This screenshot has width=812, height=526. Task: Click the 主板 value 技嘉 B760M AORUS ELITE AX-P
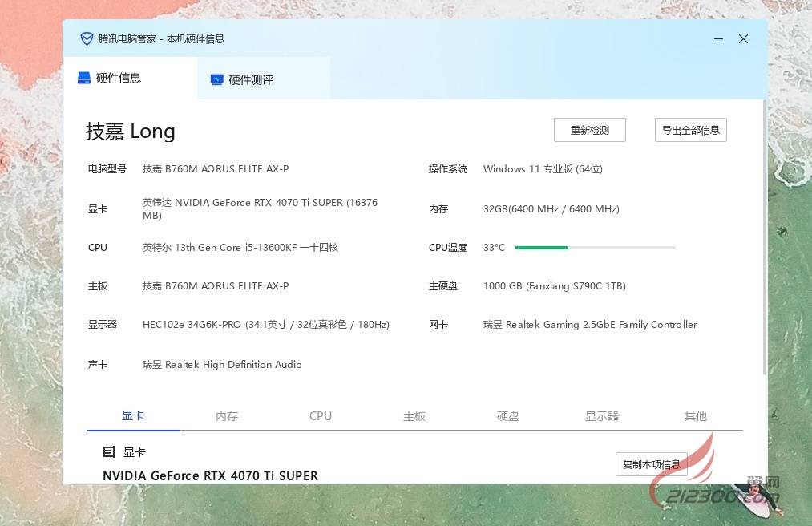216,286
